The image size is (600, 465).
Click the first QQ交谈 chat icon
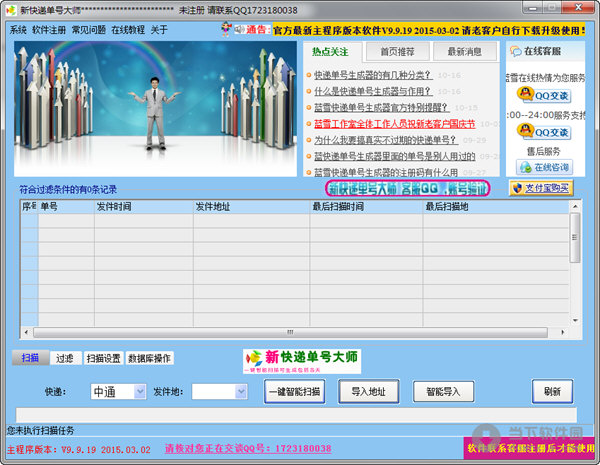[543, 95]
